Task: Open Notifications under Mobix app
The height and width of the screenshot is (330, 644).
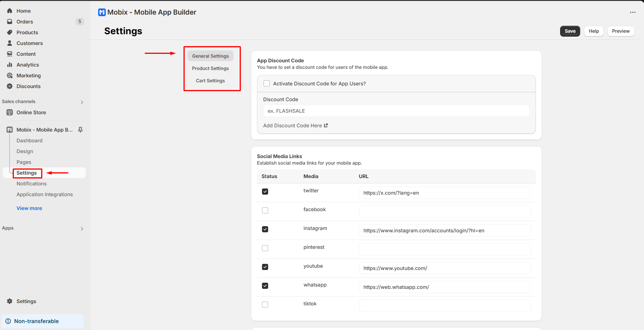Action: 32,184
